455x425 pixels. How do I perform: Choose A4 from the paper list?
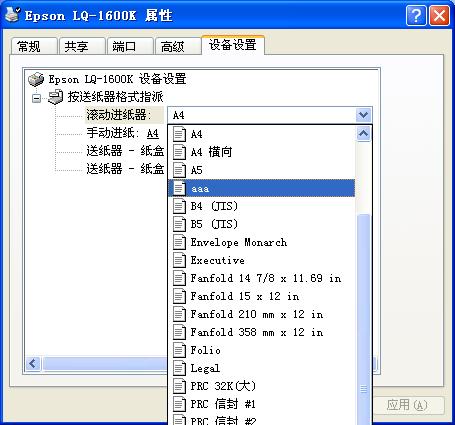coord(262,134)
